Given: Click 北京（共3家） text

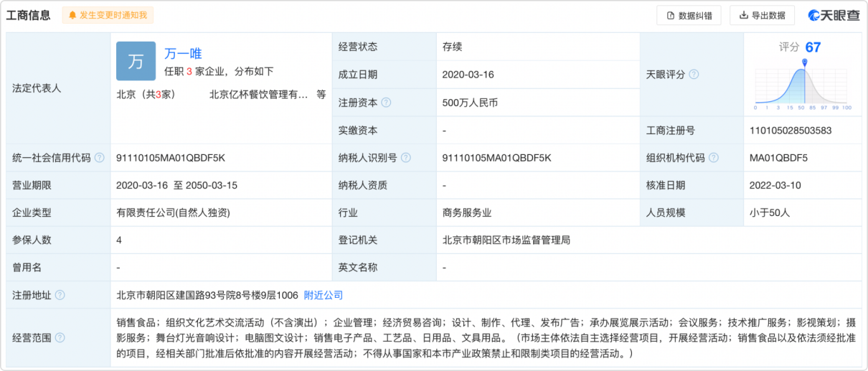Looking at the screenshot, I should click(146, 94).
